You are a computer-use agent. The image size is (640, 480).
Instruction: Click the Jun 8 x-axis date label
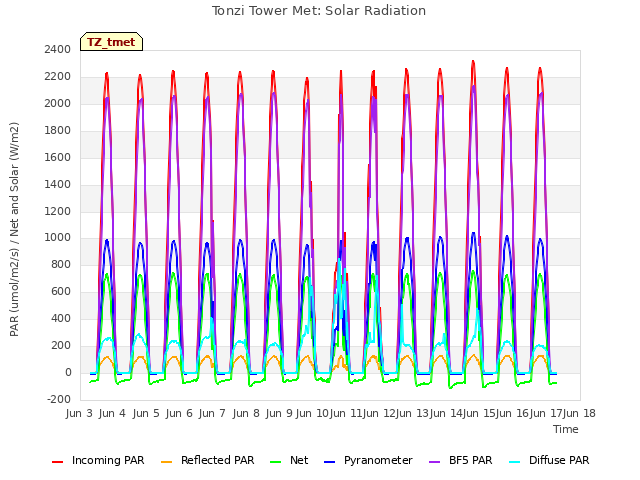coord(246,413)
